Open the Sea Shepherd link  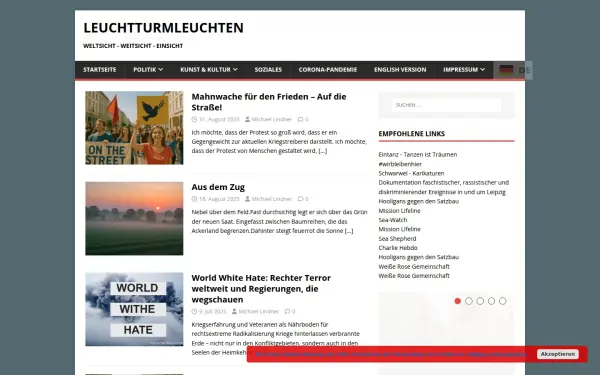(398, 239)
